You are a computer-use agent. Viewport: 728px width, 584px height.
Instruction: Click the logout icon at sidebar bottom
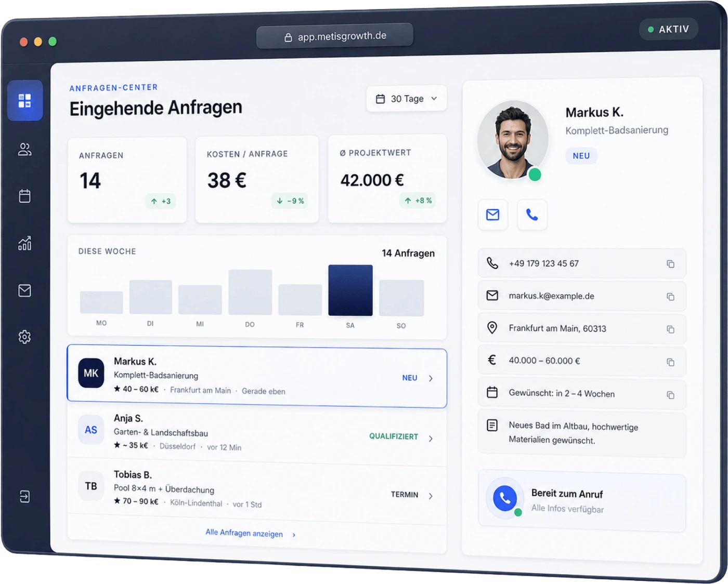pos(24,496)
